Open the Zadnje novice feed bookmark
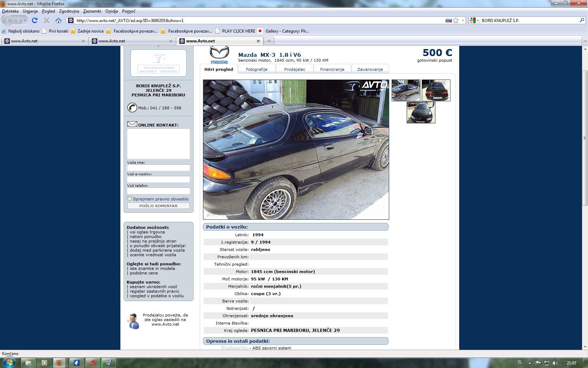The height and width of the screenshot is (368, 588). click(x=87, y=31)
